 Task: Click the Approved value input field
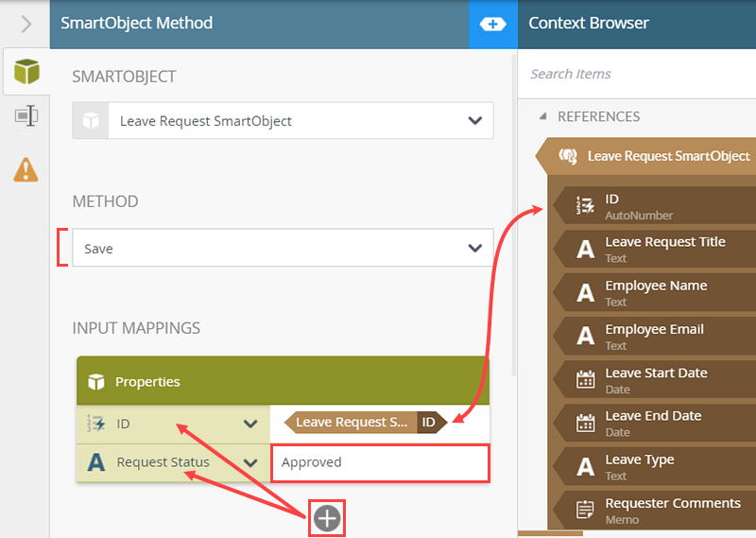pos(380,462)
